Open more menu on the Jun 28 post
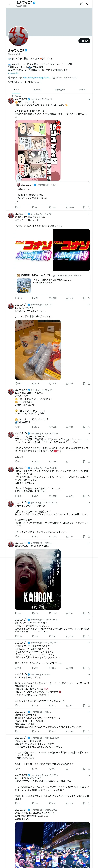Screen dimensions: 98x868 (x=89, y=305)
